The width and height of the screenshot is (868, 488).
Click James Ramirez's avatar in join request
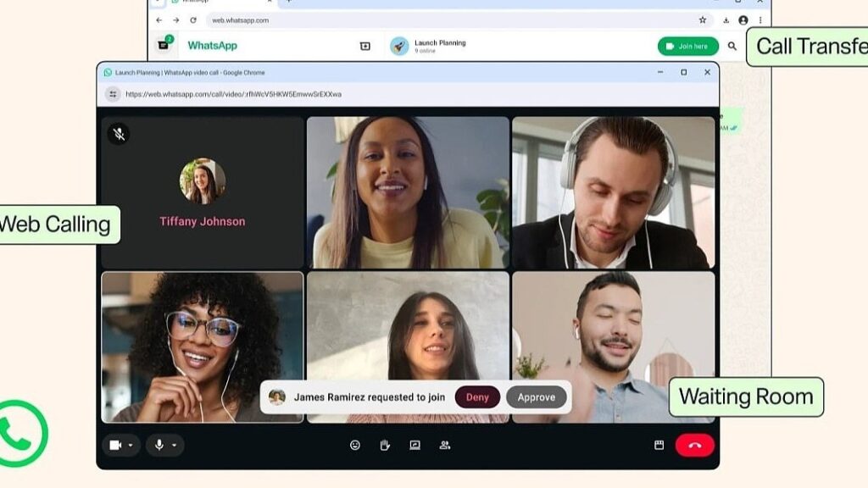click(277, 396)
